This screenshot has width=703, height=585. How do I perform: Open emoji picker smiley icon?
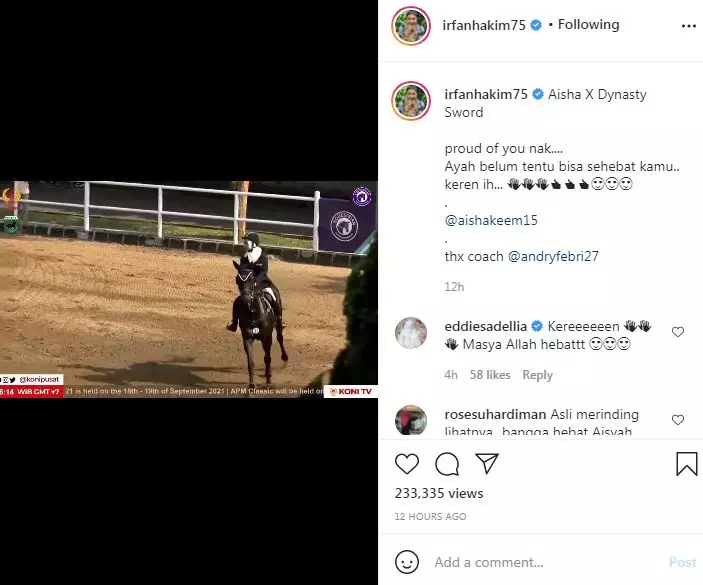pyautogui.click(x=407, y=562)
